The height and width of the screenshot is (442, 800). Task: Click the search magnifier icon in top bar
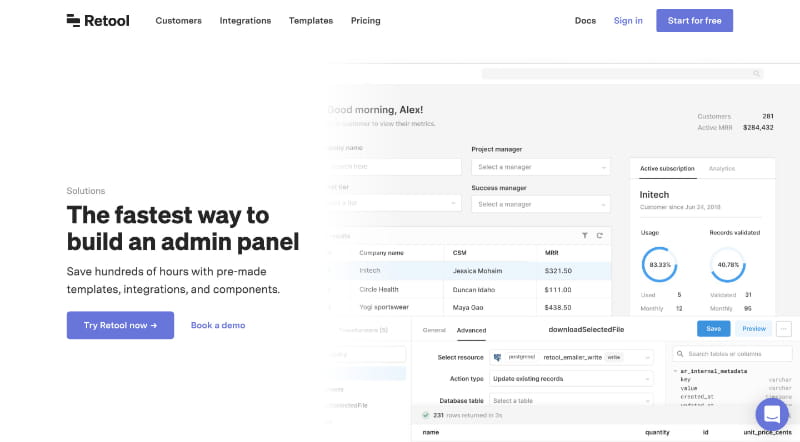pos(756,74)
